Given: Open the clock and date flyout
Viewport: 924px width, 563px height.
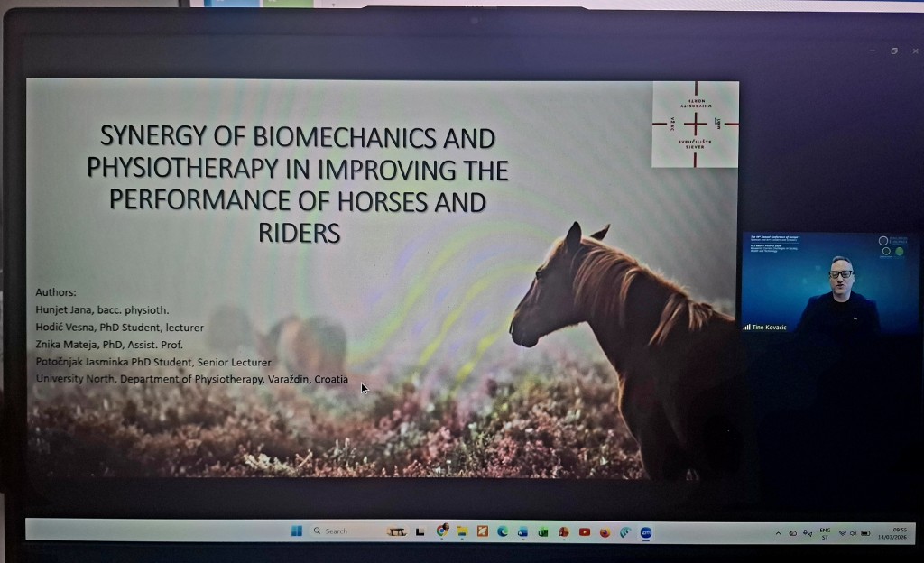Looking at the screenshot, I should 898,532.
